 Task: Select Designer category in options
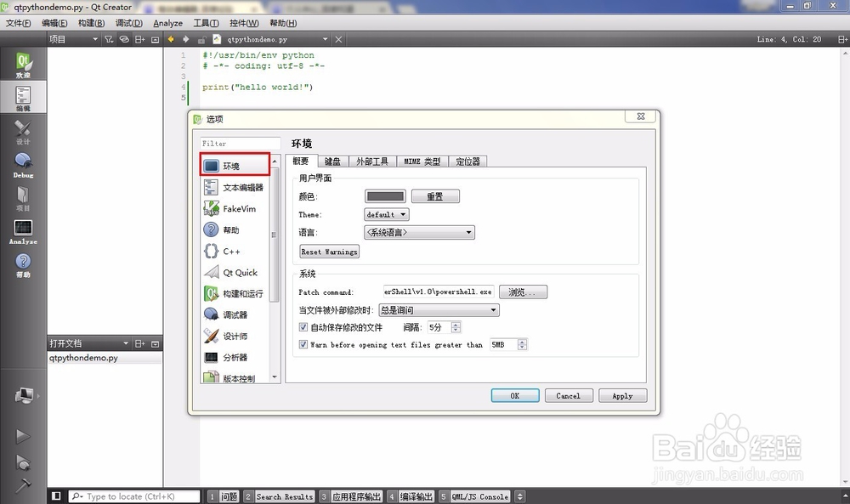pyautogui.click(x=235, y=336)
